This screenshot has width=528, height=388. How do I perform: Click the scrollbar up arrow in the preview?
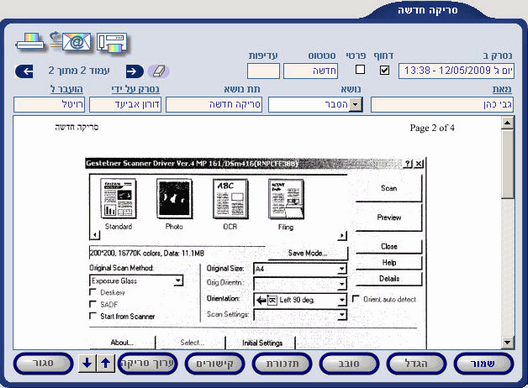(x=507, y=123)
